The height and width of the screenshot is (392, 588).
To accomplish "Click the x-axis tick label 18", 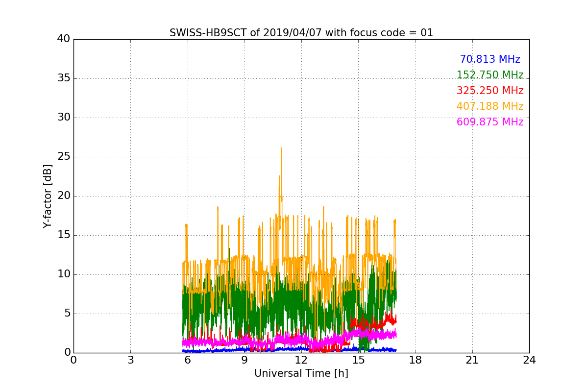I will [415, 360].
